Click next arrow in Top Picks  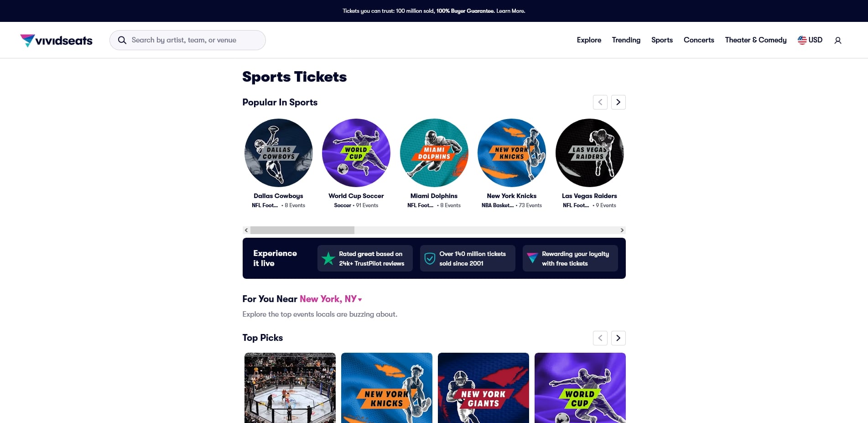[x=618, y=338]
